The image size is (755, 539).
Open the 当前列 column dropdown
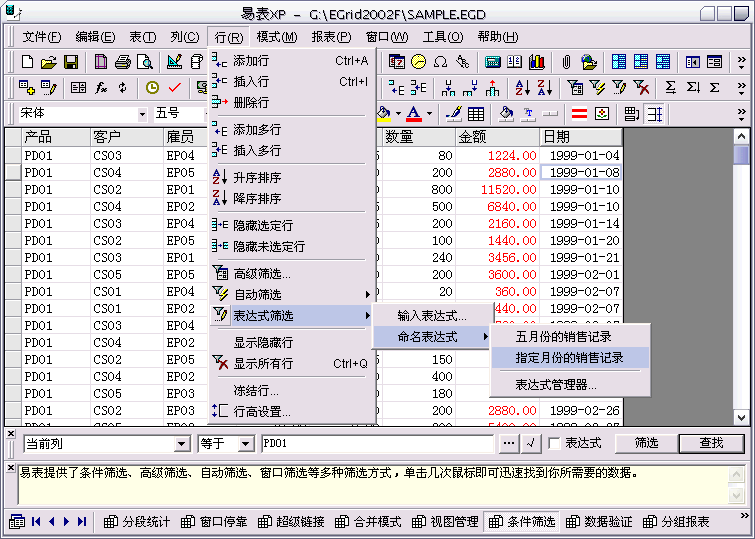pyautogui.click(x=182, y=444)
